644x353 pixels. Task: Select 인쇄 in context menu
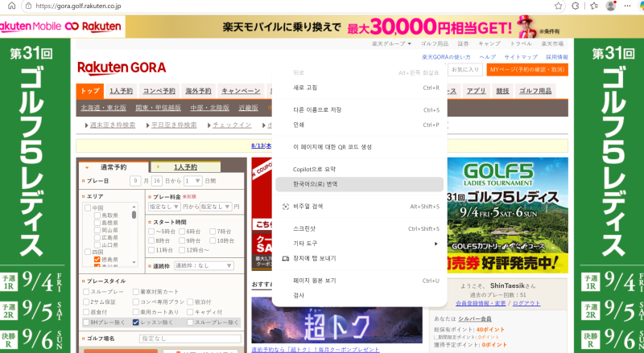tap(359, 125)
